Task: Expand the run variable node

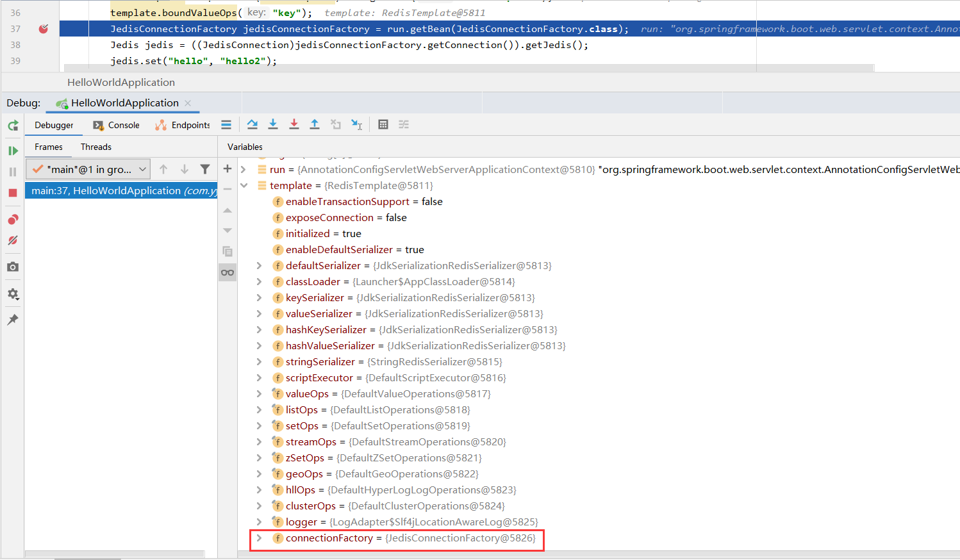Action: click(x=244, y=170)
